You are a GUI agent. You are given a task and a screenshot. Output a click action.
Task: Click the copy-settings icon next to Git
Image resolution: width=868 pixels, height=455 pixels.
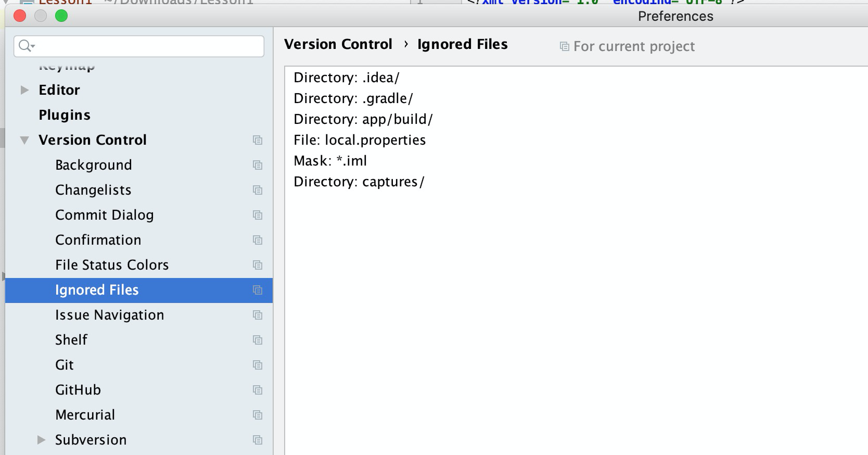tap(258, 365)
